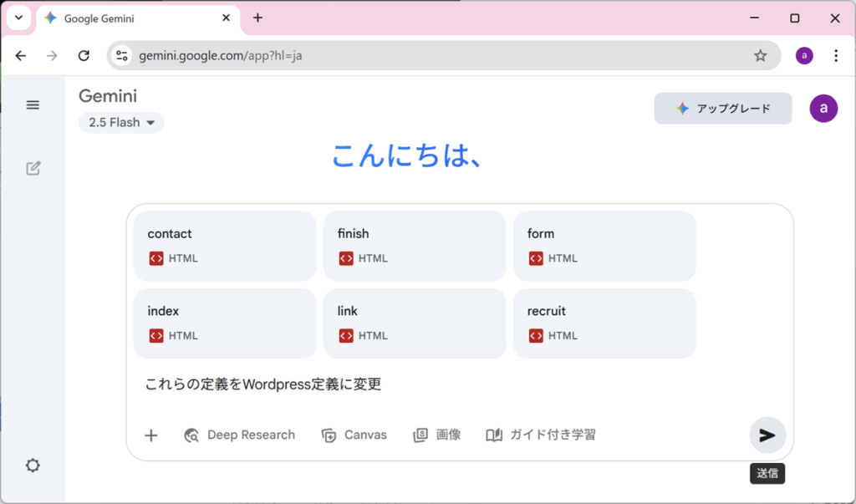Open the recruit HTML file card
Screen dimensions: 856x504
604,323
